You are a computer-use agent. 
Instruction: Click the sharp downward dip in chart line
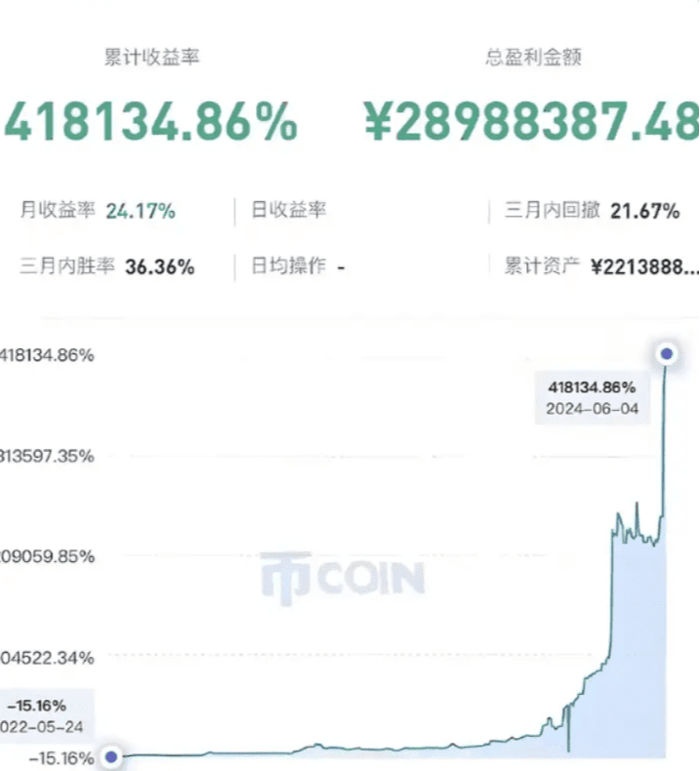coord(568,730)
